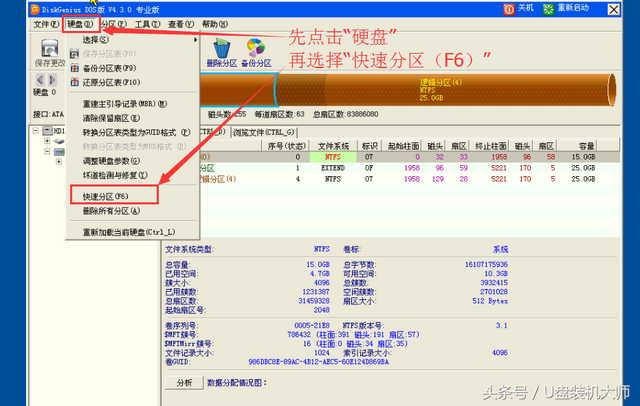Choose 清除保留扇区(E)
This screenshot has height=406, width=640.
pyautogui.click(x=133, y=118)
